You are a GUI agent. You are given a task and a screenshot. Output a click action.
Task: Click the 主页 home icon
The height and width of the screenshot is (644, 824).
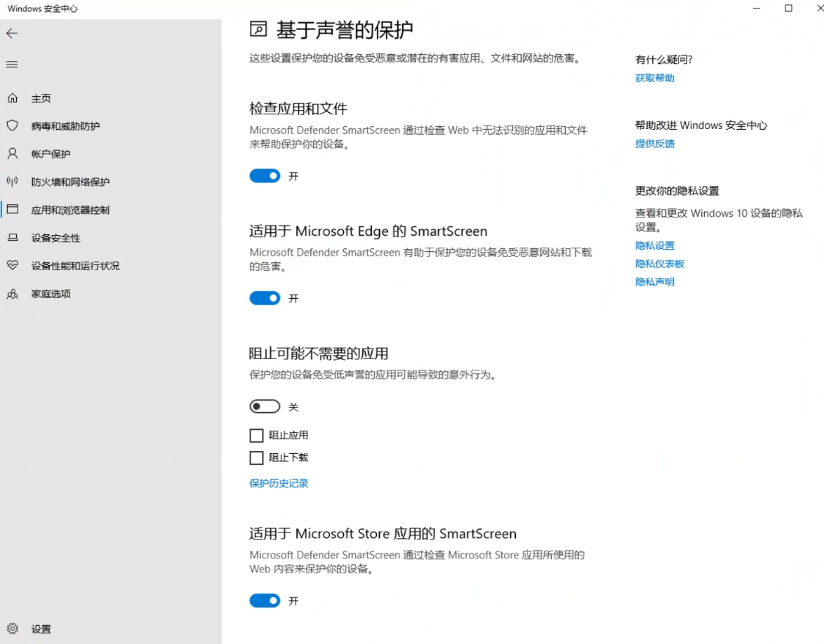point(12,98)
